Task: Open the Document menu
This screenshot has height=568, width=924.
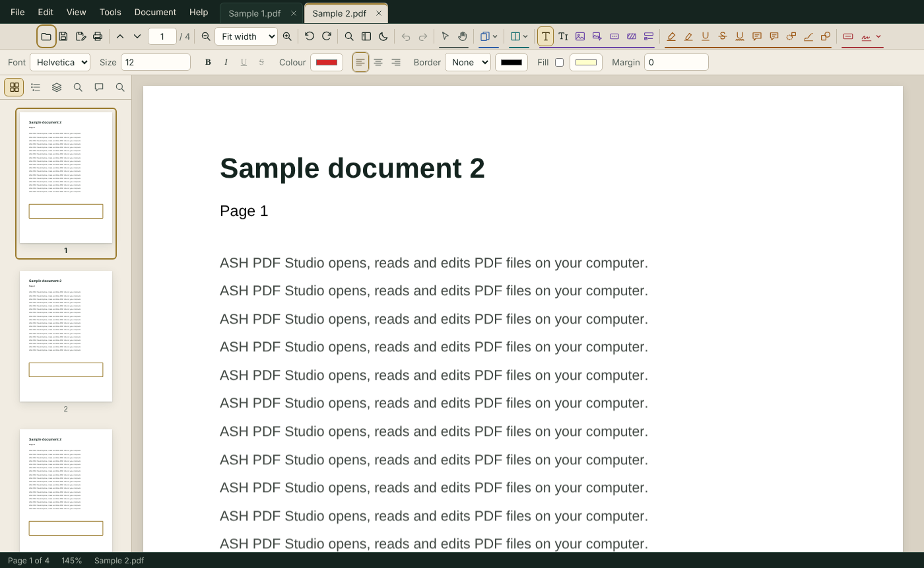Action: click(155, 12)
